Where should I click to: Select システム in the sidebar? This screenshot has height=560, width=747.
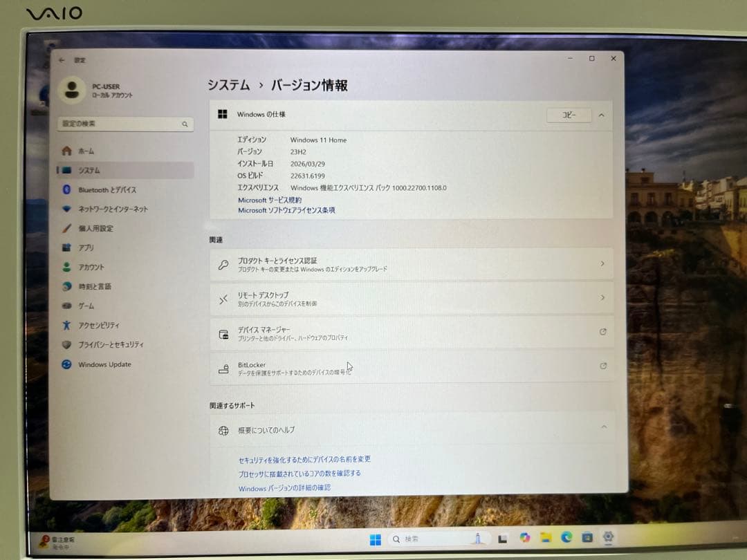point(125,170)
